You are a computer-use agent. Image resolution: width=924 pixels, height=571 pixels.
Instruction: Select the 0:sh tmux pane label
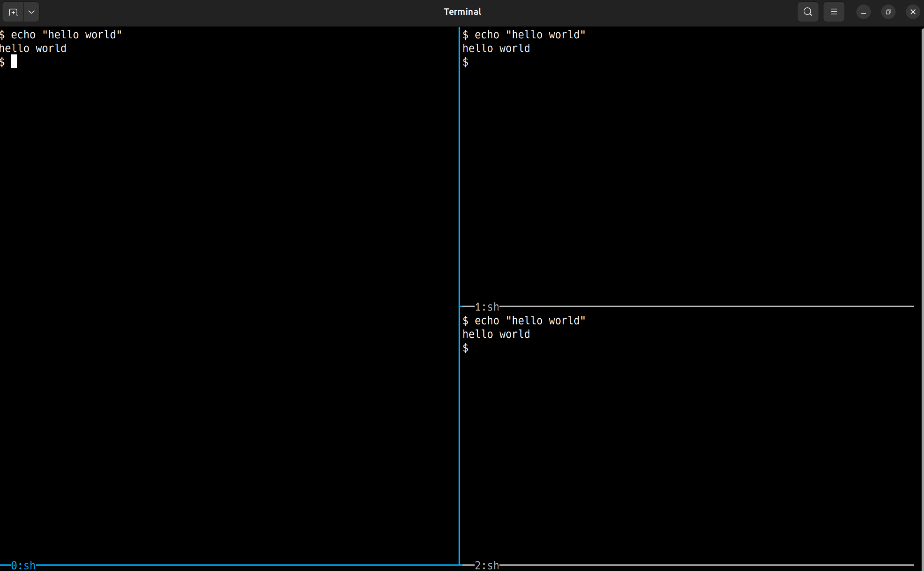(x=23, y=565)
